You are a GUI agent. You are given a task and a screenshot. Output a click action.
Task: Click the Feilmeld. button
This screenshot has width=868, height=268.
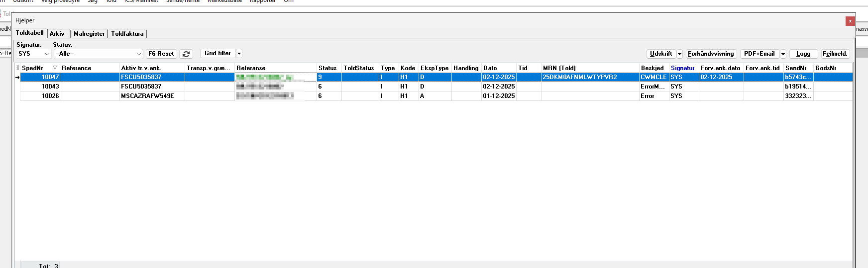point(835,54)
